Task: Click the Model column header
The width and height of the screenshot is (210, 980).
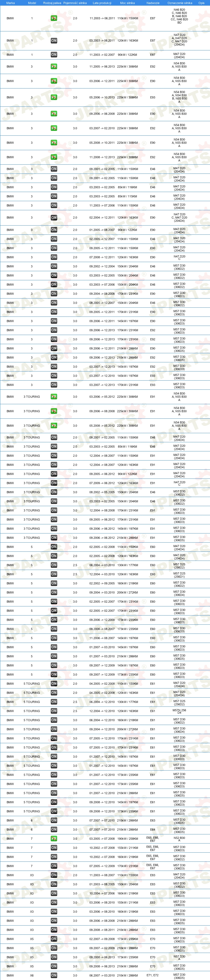Action: coord(32,3)
